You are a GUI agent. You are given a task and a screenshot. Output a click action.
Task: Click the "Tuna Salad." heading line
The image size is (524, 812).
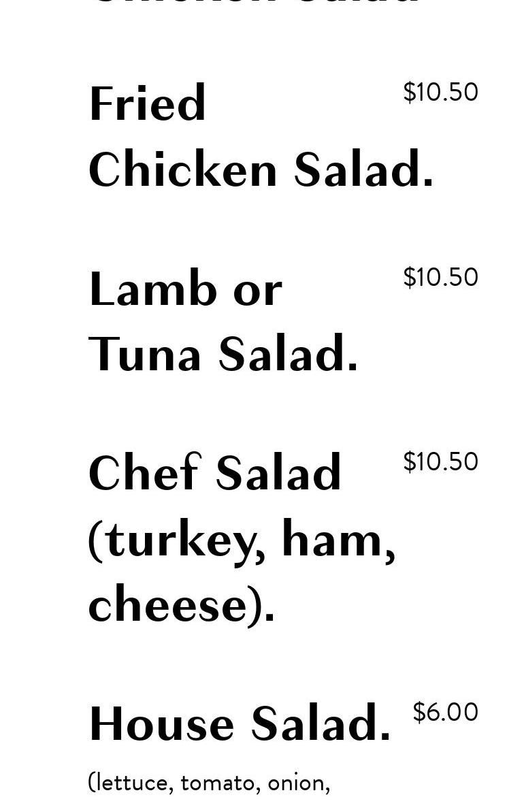pos(223,355)
